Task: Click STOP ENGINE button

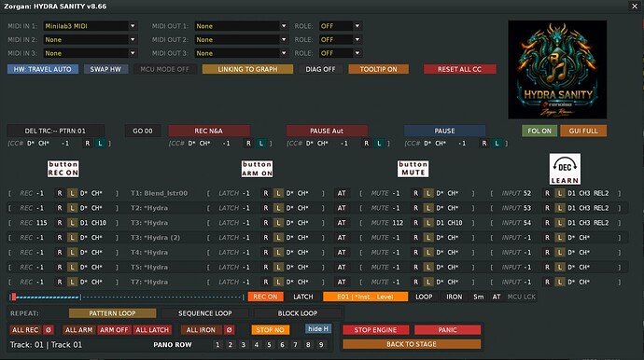Action: click(375, 329)
